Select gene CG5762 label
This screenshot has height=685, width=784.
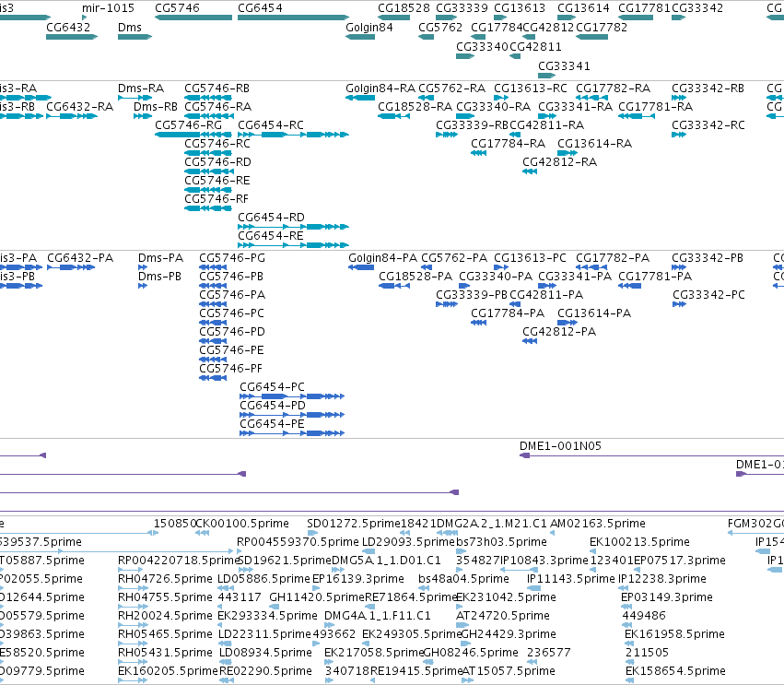pos(440,28)
